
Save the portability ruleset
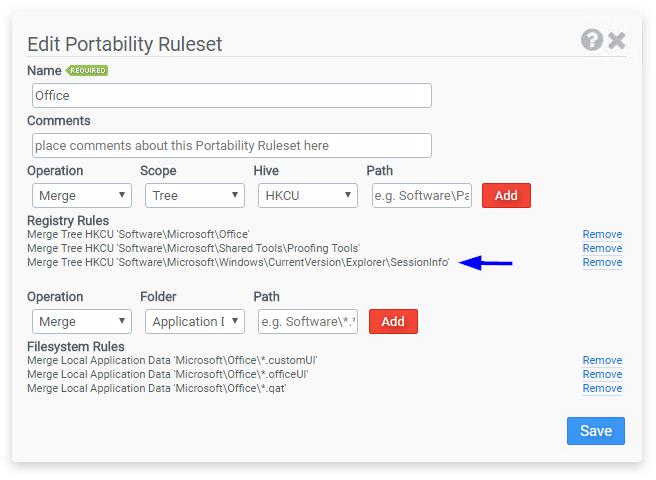(x=596, y=431)
